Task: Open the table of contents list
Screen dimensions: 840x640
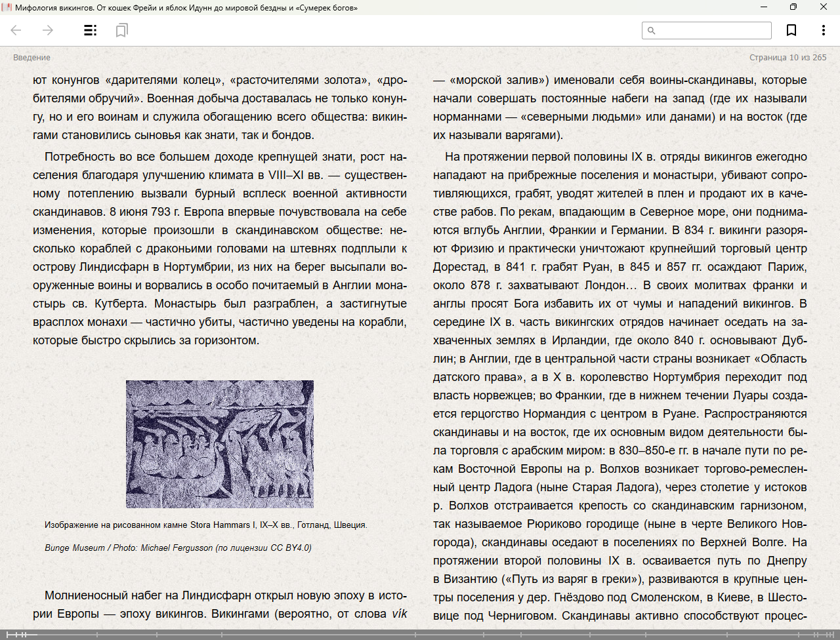Action: [91, 30]
